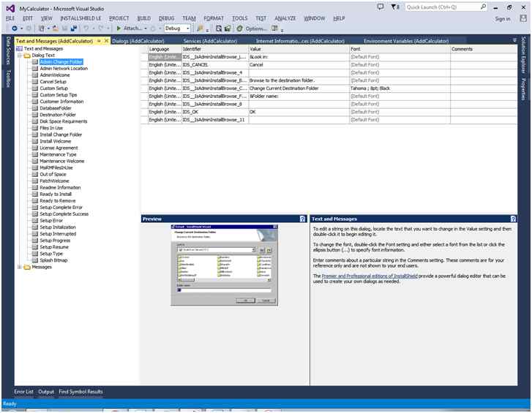Open Premier and Professional editions of InstallShield link

click(370, 276)
